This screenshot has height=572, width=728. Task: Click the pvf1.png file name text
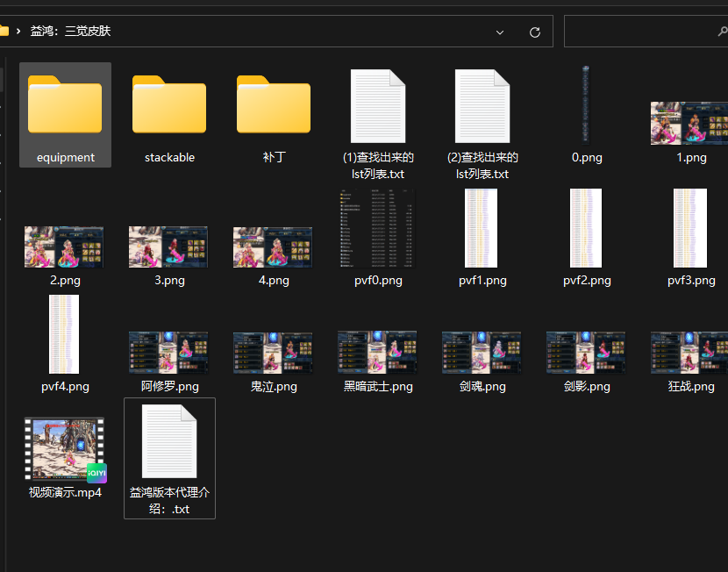483,281
